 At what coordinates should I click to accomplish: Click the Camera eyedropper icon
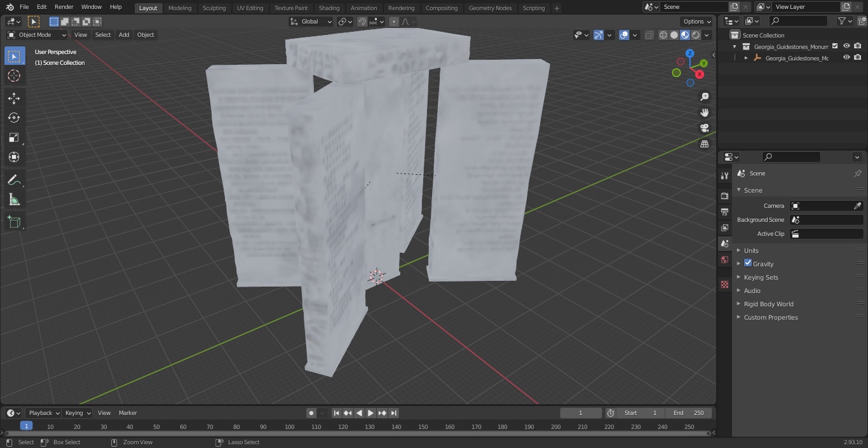pos(857,206)
